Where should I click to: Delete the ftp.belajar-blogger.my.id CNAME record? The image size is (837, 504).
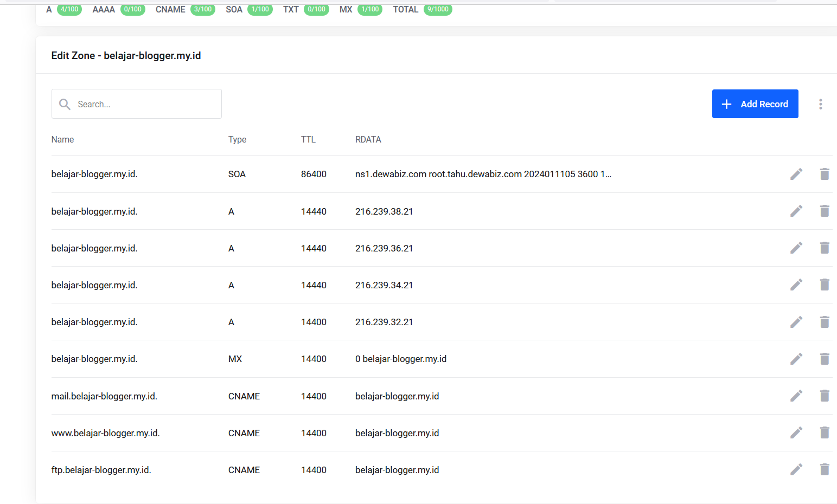824,469
